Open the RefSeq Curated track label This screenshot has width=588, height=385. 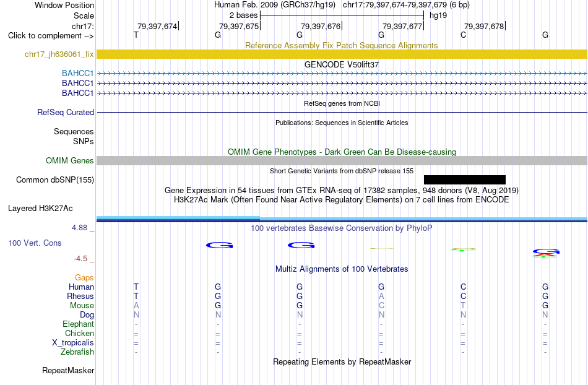(66, 113)
